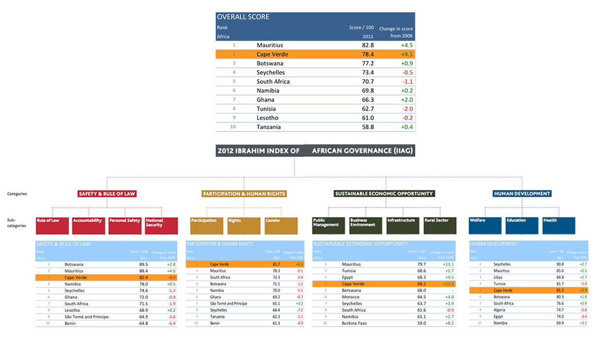595x364 pixels.
Task: Select the Participation & Human Rights table heading
Action: (x=220, y=244)
